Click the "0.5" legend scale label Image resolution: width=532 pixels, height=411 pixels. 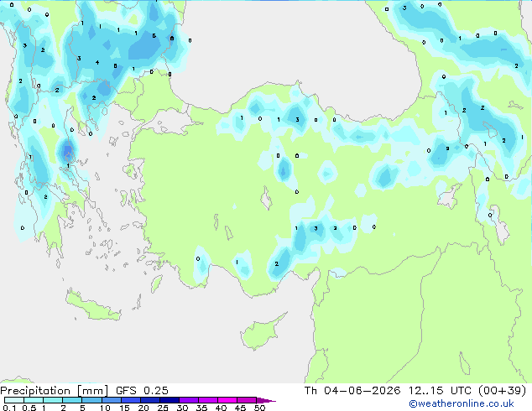[29, 408]
